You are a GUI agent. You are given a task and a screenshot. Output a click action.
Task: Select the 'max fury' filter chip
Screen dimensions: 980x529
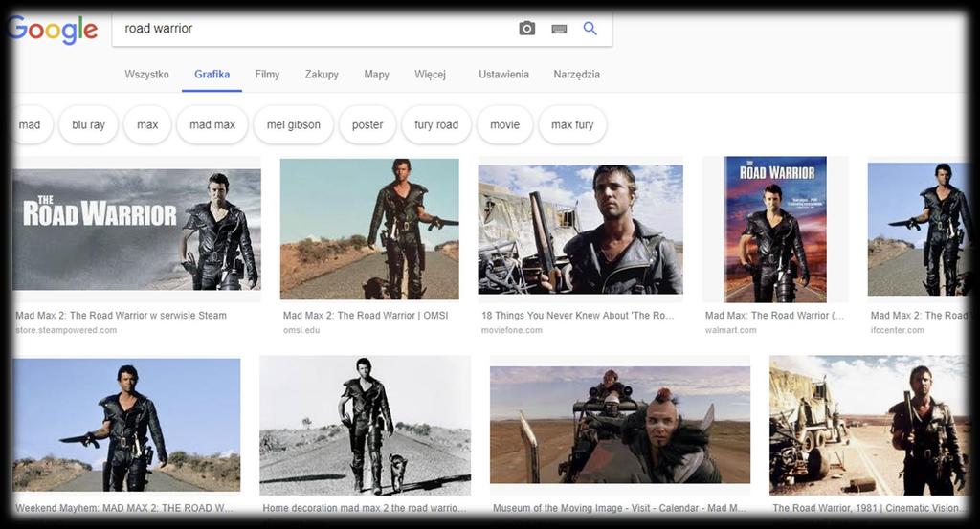pyautogui.click(x=572, y=125)
